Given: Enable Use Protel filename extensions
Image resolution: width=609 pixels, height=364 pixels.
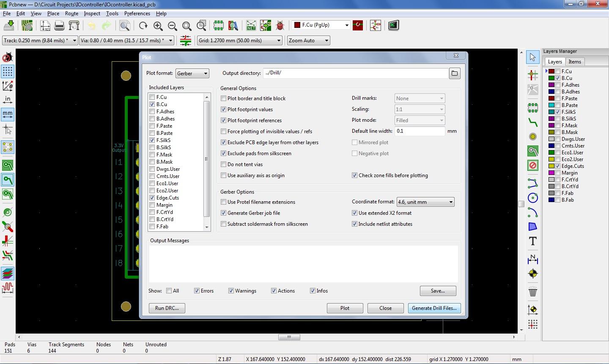Looking at the screenshot, I should coord(224,202).
